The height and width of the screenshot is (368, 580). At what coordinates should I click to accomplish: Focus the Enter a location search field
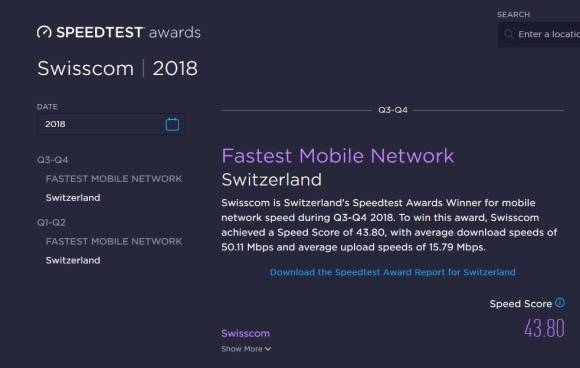[x=539, y=34]
